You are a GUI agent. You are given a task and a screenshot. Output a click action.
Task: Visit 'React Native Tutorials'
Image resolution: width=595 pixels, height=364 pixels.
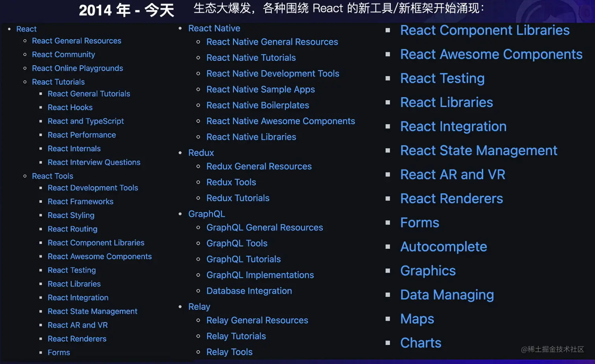tap(251, 58)
